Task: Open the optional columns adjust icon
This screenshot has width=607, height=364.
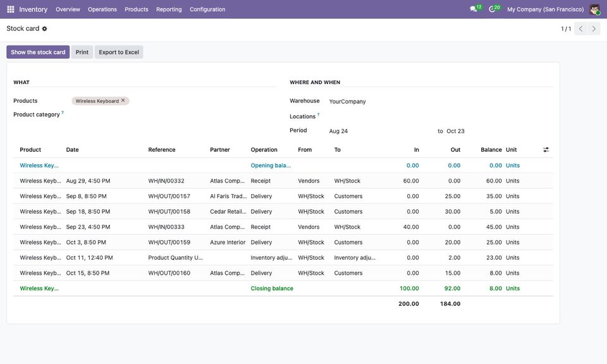Action: pyautogui.click(x=546, y=150)
